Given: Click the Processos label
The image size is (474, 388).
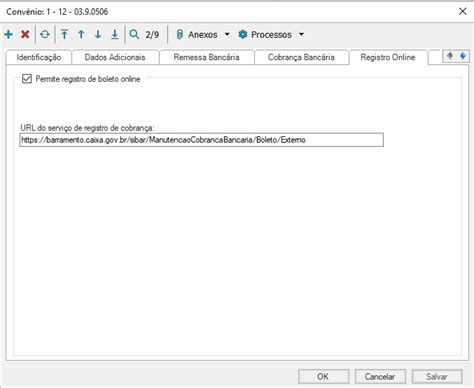Looking at the screenshot, I should pos(271,34).
